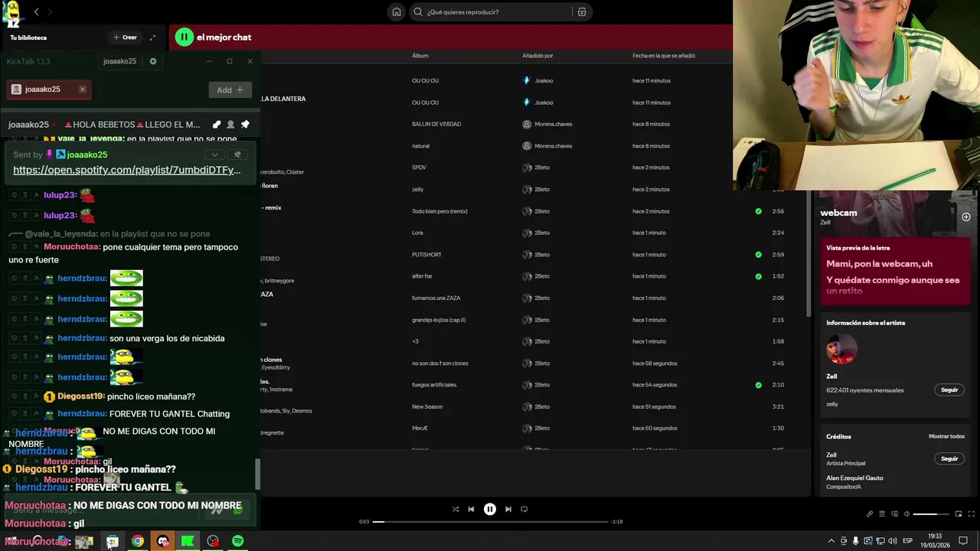
Task: Click saved checkmark on 'PUTISHORT' row
Action: 758,254
